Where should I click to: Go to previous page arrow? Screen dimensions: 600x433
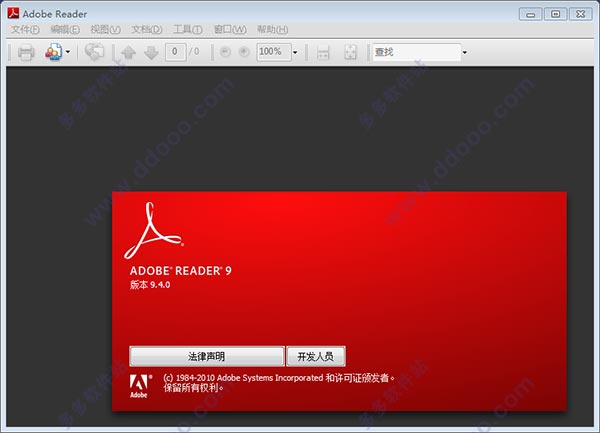pyautogui.click(x=128, y=52)
